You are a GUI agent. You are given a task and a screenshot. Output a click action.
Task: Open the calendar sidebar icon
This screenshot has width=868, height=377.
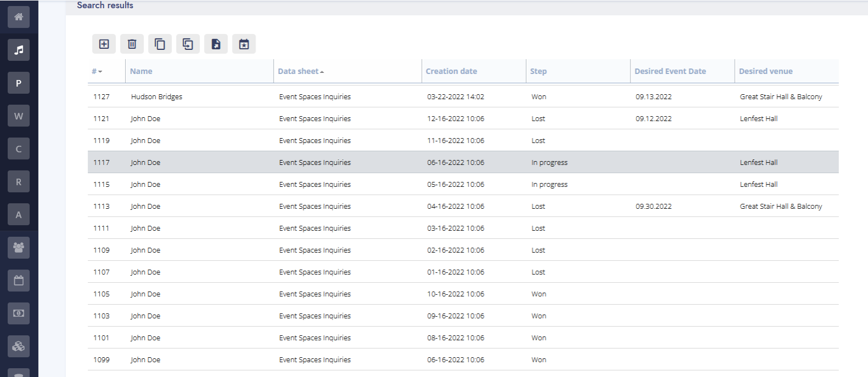click(x=19, y=281)
